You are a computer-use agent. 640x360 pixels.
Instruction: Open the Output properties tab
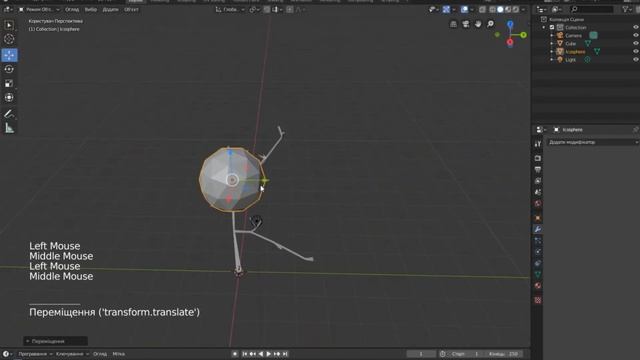coord(538,169)
